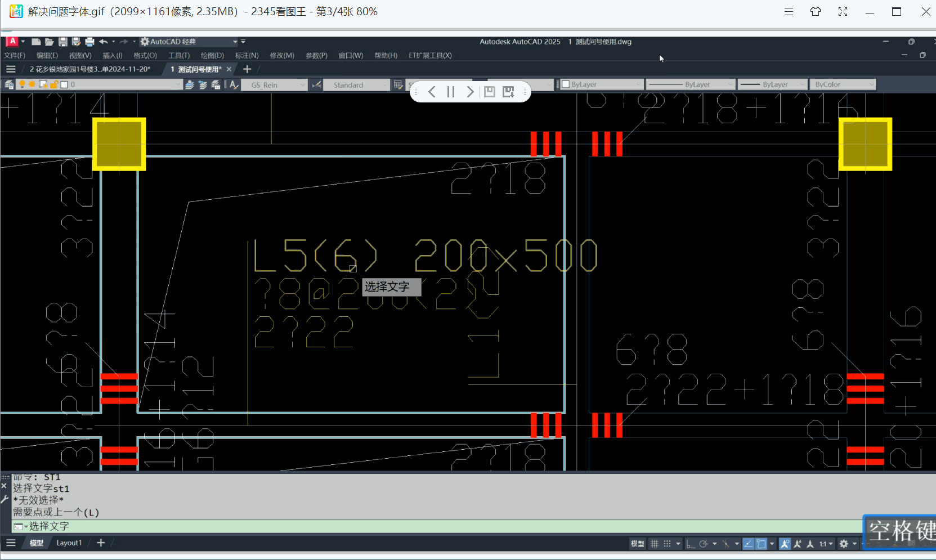936x560 pixels.
Task: Go to next image in viewer overlay
Action: [x=470, y=92]
